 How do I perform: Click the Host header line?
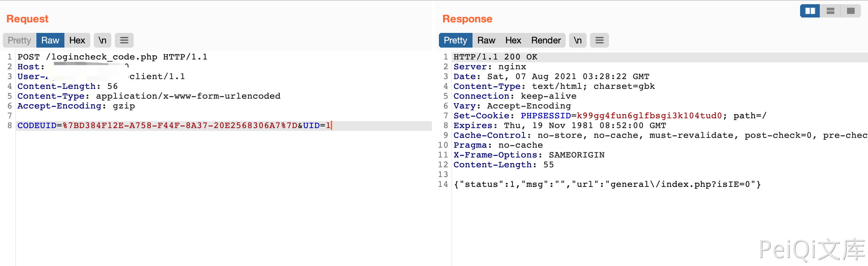[73, 66]
